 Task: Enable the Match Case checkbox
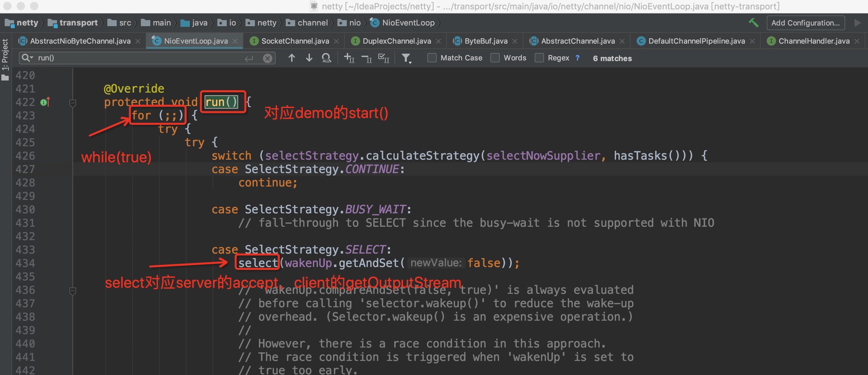click(x=432, y=58)
